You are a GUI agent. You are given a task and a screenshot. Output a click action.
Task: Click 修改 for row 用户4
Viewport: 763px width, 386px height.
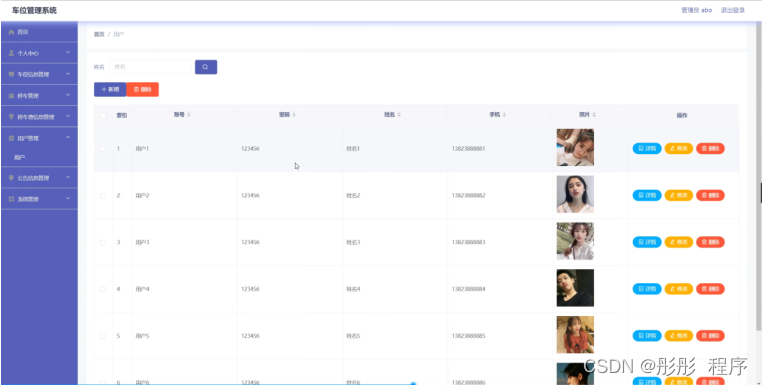[x=678, y=289]
